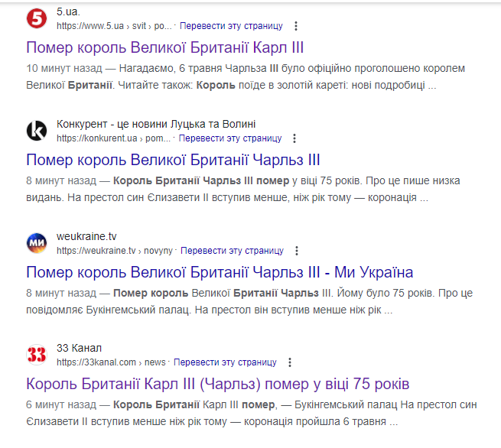Open headline 'Помер король Великої Британії Карл III'

coord(164,47)
